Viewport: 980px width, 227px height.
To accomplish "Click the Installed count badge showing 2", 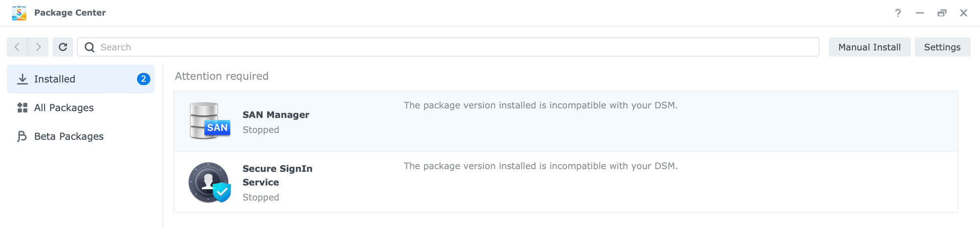I will [x=144, y=79].
